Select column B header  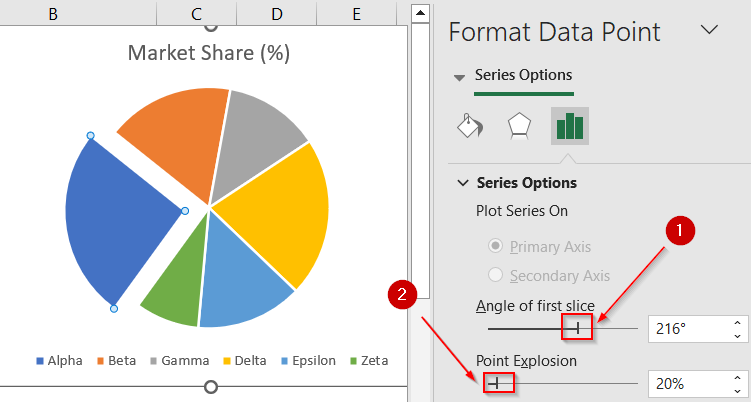53,13
